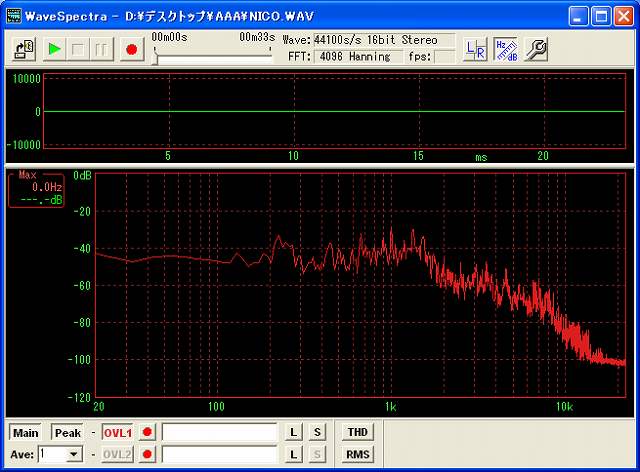This screenshot has height=472, width=640.
Task: Open settings with the wrench icon
Action: [536, 49]
